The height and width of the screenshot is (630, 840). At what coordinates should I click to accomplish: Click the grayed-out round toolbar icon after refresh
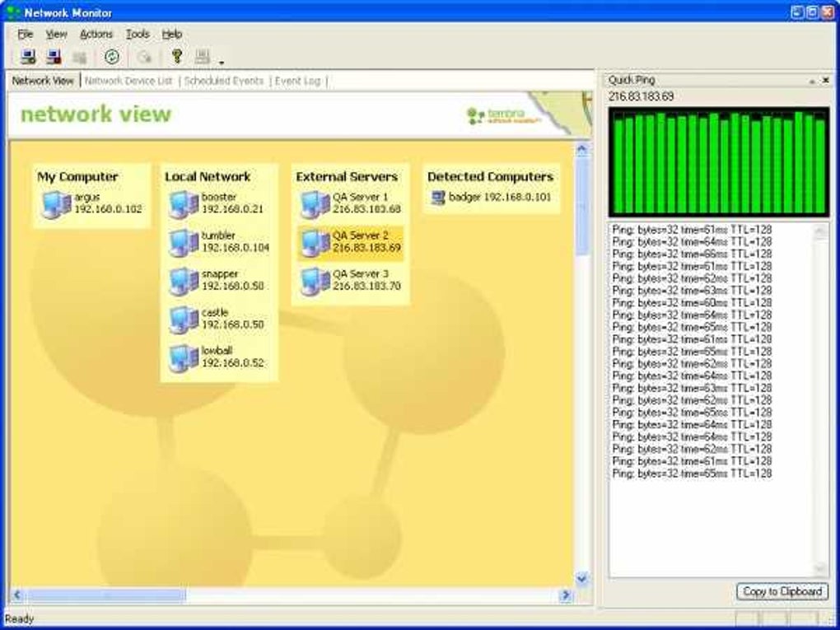point(144,57)
